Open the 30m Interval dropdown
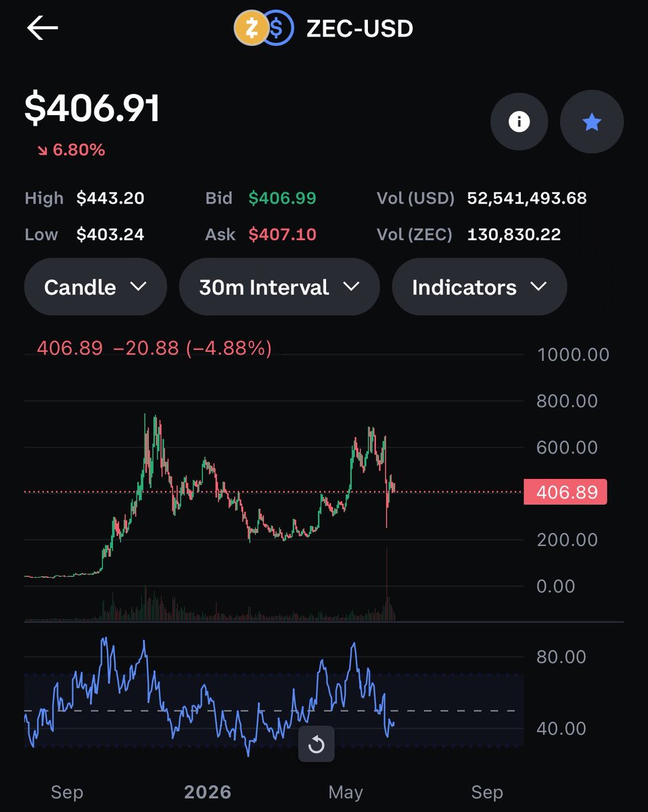Viewport: 648px width, 812px height. click(279, 287)
